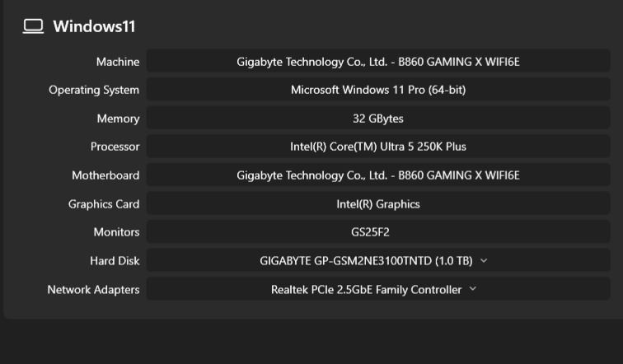Select the Realtek PCIe 2.5GbE Family Controller field
The height and width of the screenshot is (364, 623).
coord(378,289)
